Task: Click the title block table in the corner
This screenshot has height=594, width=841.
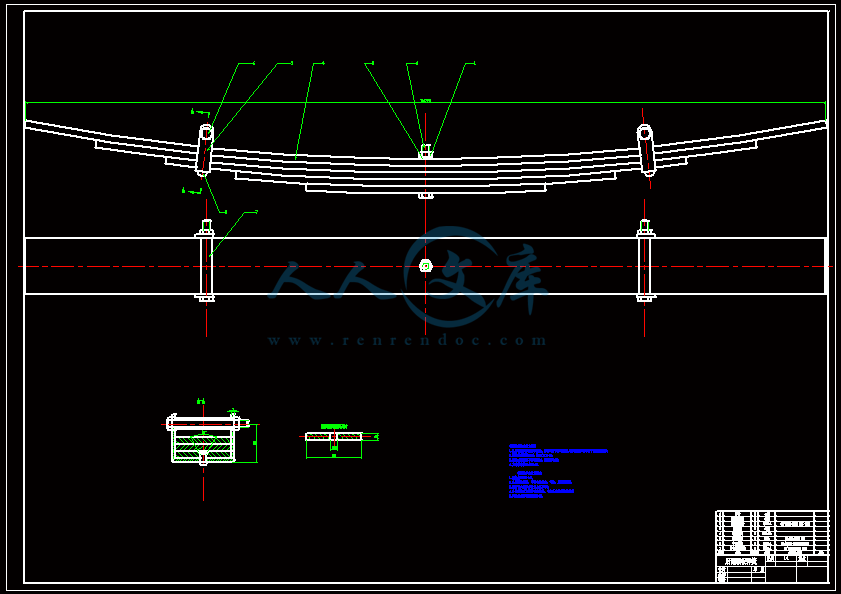Action: tap(772, 546)
